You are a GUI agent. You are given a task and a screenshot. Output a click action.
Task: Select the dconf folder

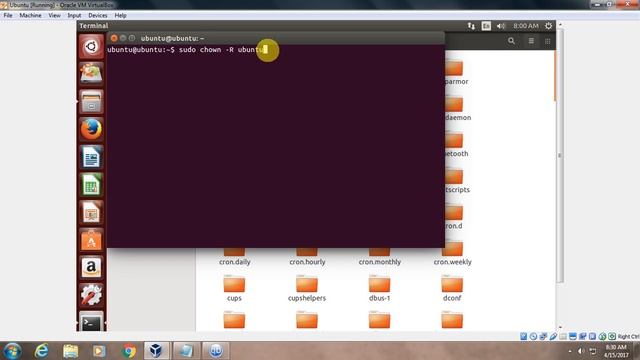[452, 288]
